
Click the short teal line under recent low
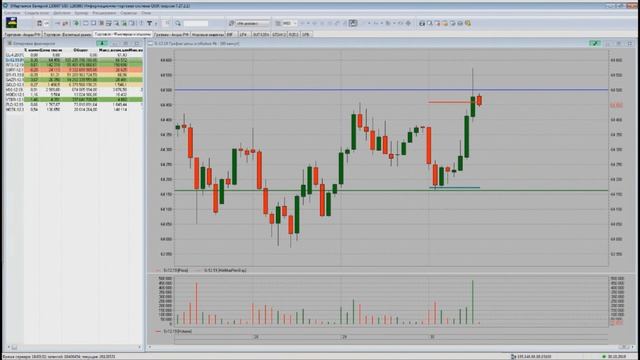[x=454, y=187]
